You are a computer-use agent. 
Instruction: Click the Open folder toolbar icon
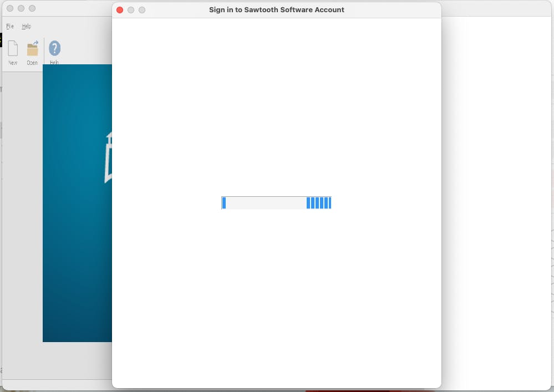(x=33, y=48)
